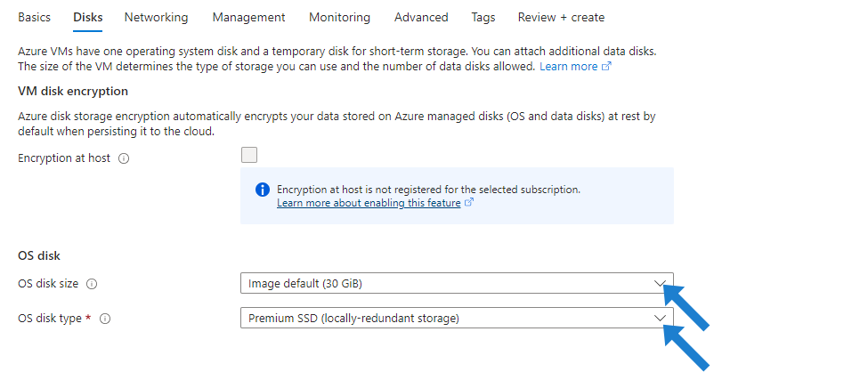
Task: Click external link icon after enabling this feature
Action: 469,203
